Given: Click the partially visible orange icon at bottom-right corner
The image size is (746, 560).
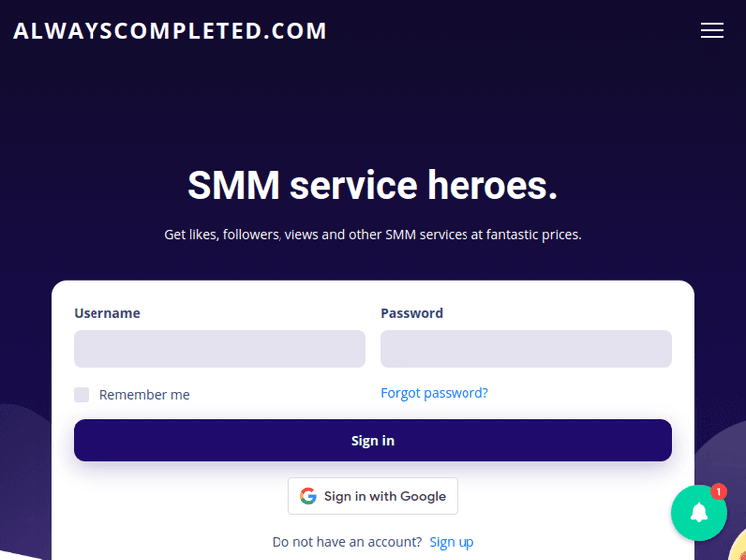Looking at the screenshot, I should click(738, 546).
